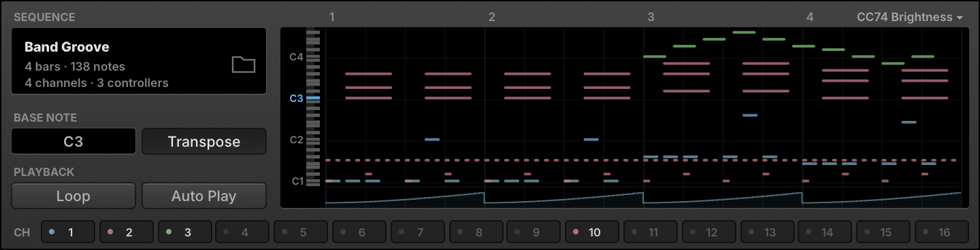The height and width of the screenshot is (250, 980).
Task: Click the PLAYBACK label
Action: click(44, 172)
